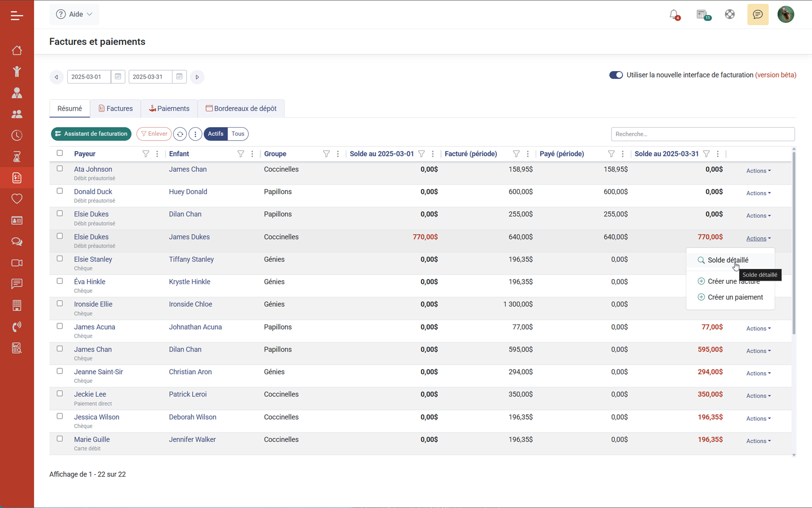Click the notifications bell icon

click(x=674, y=15)
